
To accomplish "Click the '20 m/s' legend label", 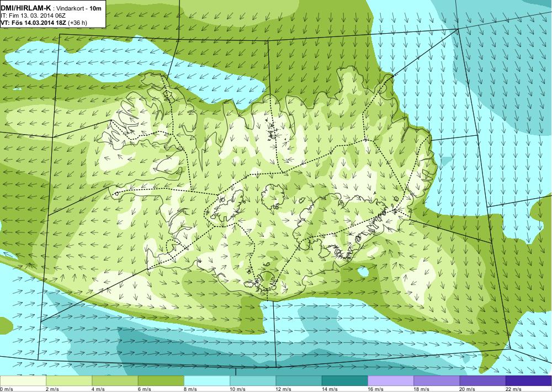I will [x=468, y=389].
